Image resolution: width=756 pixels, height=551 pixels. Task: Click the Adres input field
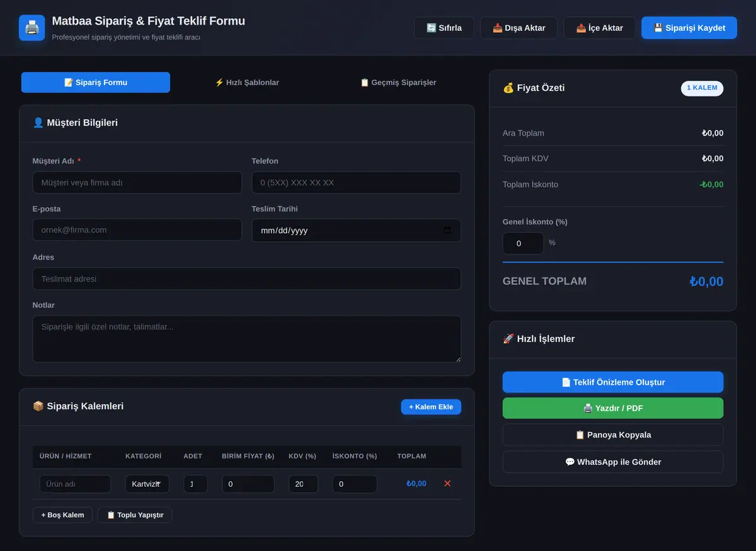[247, 278]
